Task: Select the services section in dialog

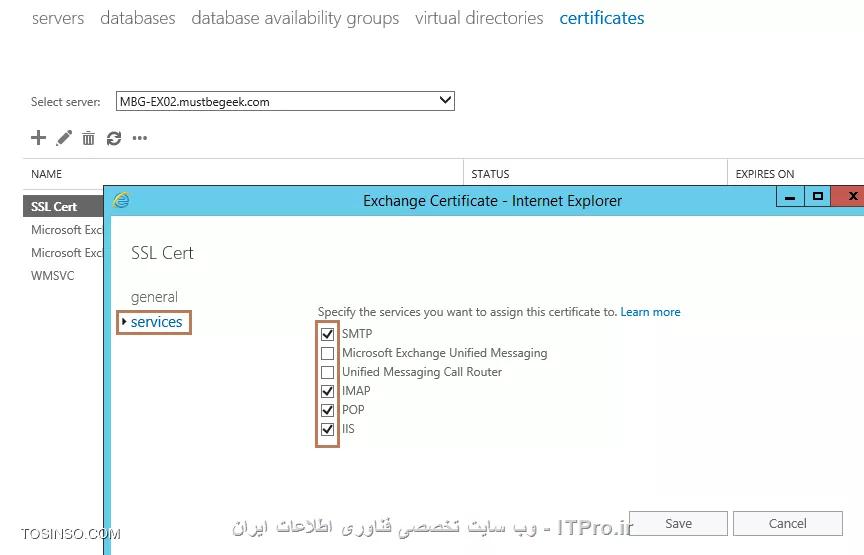Action: pyautogui.click(x=156, y=322)
